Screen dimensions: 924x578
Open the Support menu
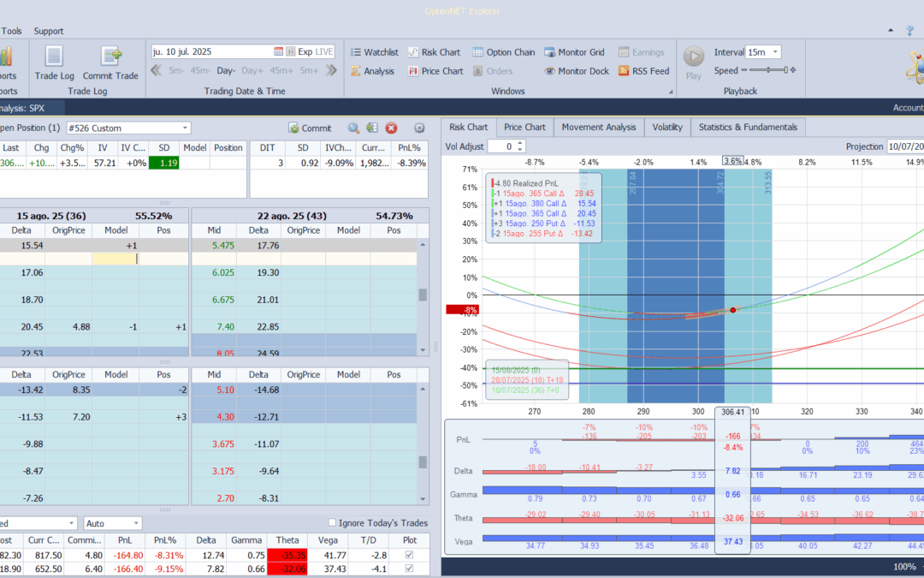tap(49, 32)
